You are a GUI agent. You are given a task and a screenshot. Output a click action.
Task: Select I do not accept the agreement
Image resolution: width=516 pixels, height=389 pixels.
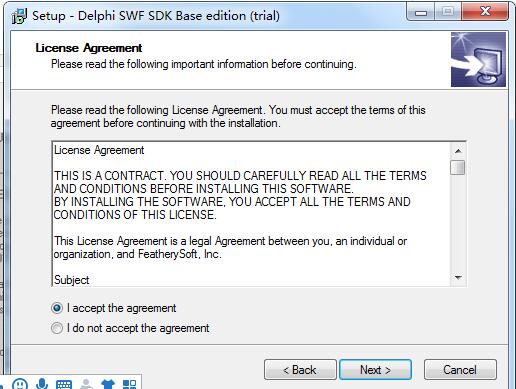point(130,328)
